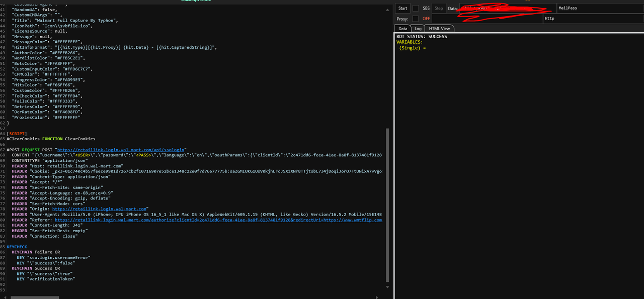644x299 pixels.
Task: Click the HEADER "User-Agent" line
Action: coord(197,214)
